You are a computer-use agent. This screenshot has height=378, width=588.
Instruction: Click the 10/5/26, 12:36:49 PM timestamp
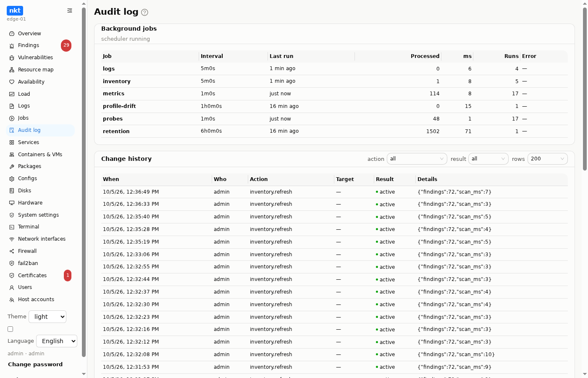[x=131, y=192]
